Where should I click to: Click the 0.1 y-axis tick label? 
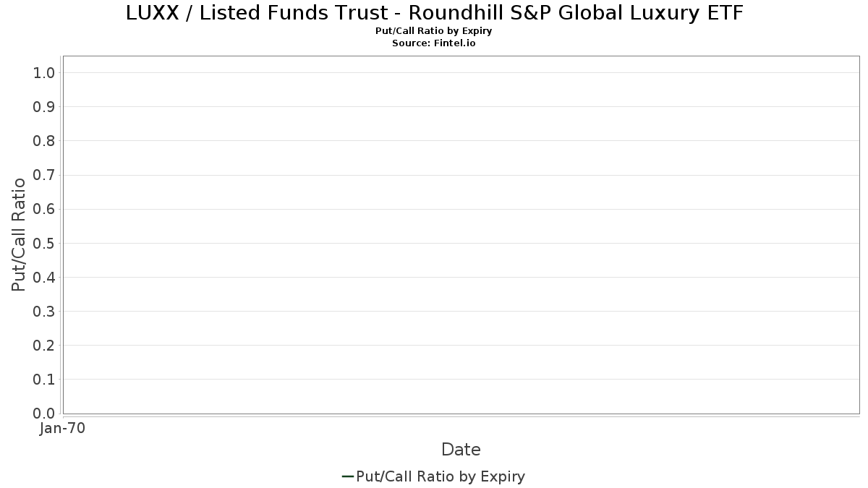click(44, 379)
